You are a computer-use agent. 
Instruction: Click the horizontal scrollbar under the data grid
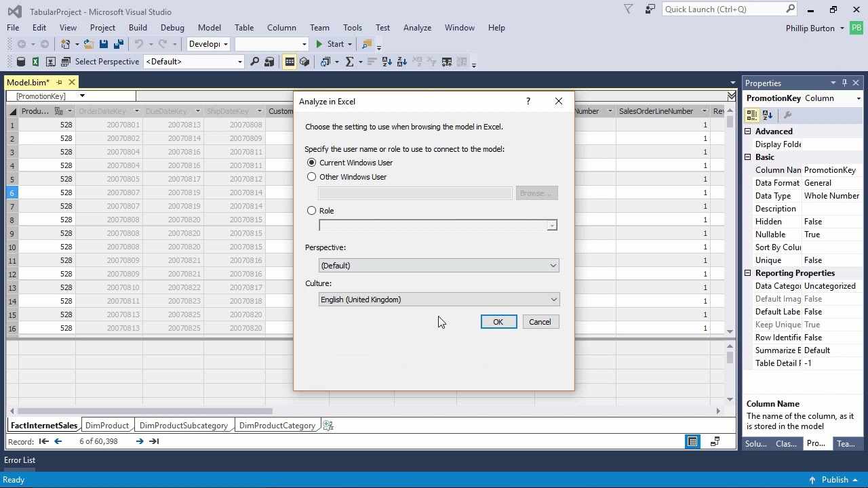tap(145, 411)
